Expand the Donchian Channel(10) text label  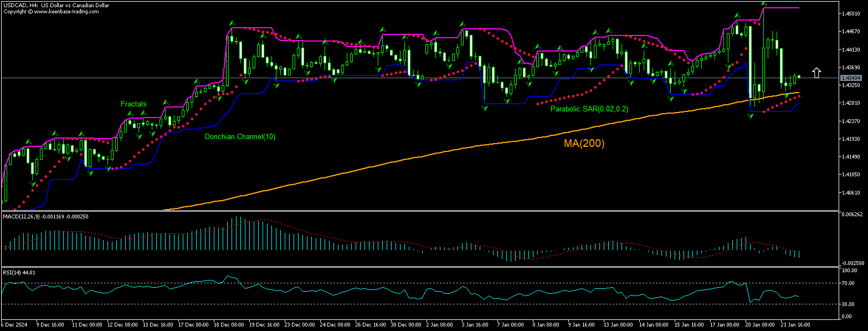239,136
